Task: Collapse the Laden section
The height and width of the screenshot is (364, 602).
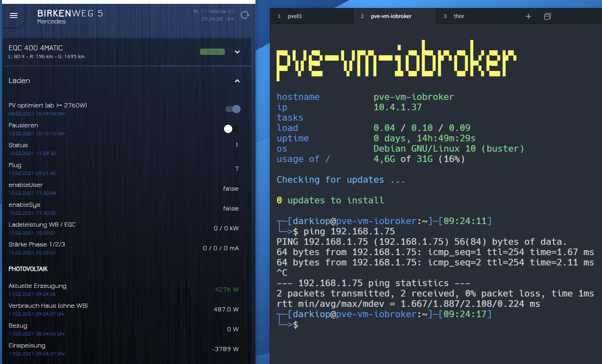Action: point(237,81)
